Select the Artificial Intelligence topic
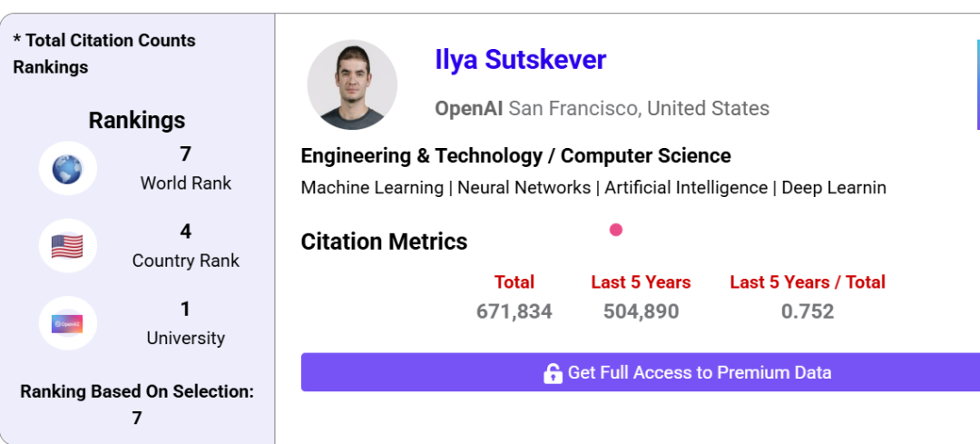The height and width of the screenshot is (444, 980). (686, 188)
